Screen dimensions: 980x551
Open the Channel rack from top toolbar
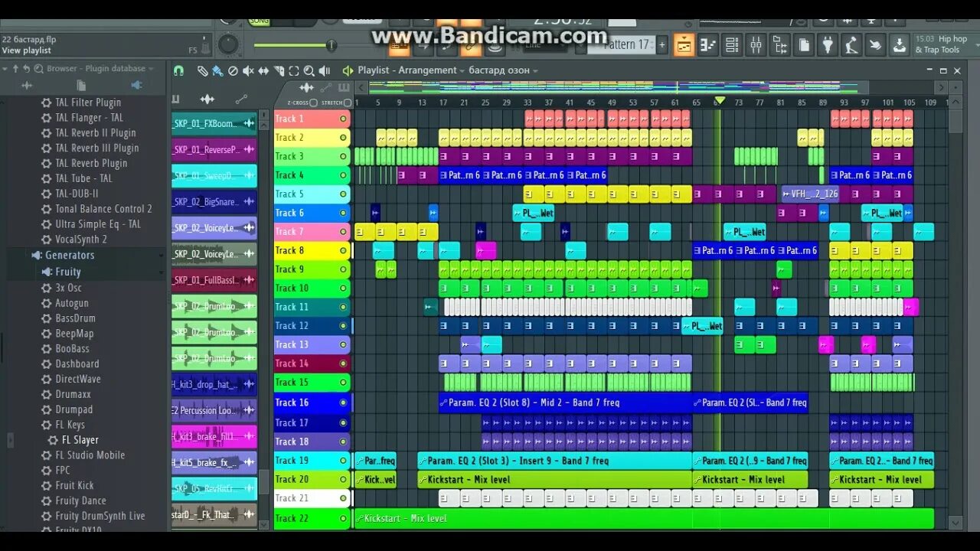point(731,45)
